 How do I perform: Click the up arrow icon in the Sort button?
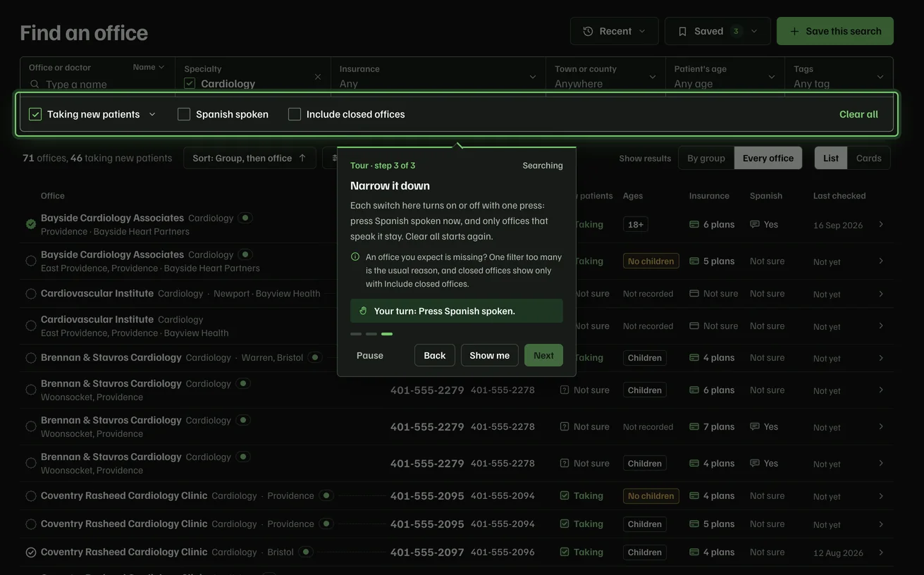tap(302, 158)
